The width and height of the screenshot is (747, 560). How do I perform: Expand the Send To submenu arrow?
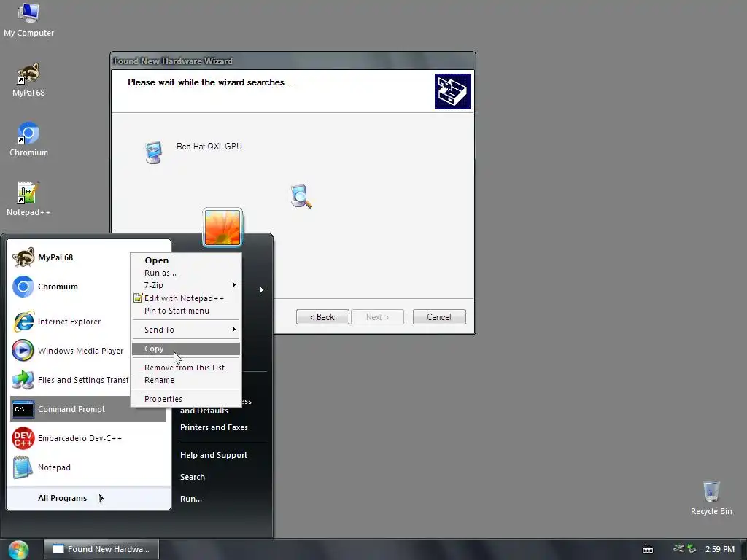(x=234, y=330)
